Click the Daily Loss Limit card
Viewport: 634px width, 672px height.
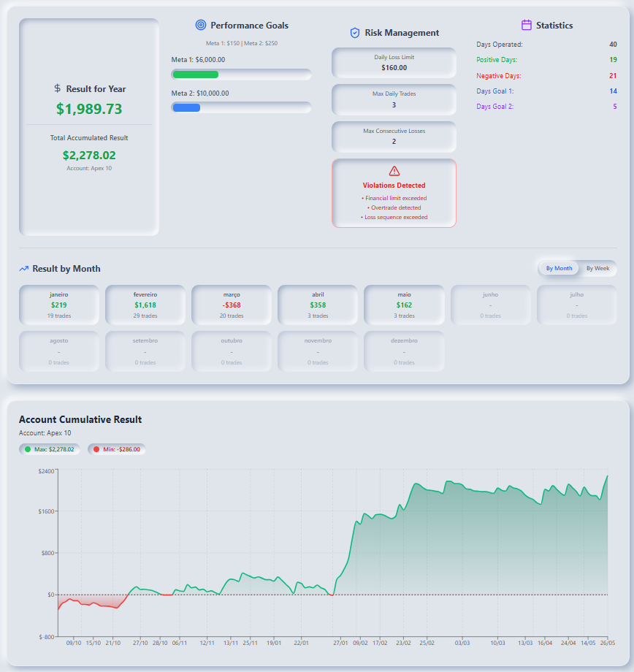pyautogui.click(x=394, y=63)
